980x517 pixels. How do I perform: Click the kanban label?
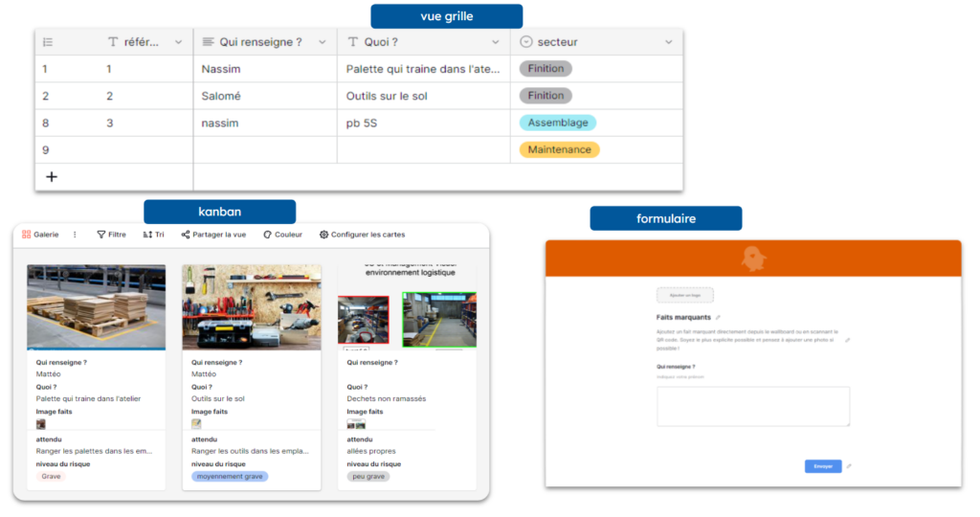219,212
